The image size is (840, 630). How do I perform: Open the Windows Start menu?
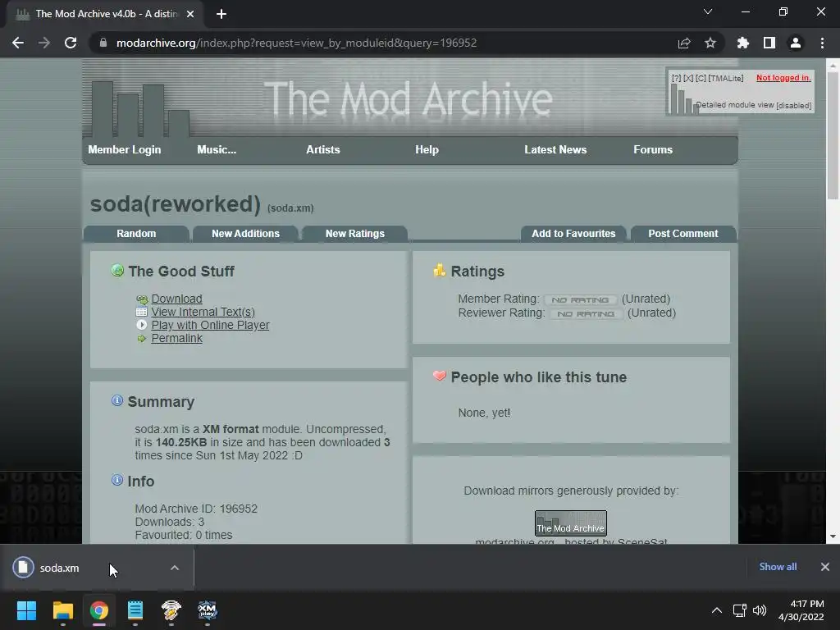click(26, 610)
